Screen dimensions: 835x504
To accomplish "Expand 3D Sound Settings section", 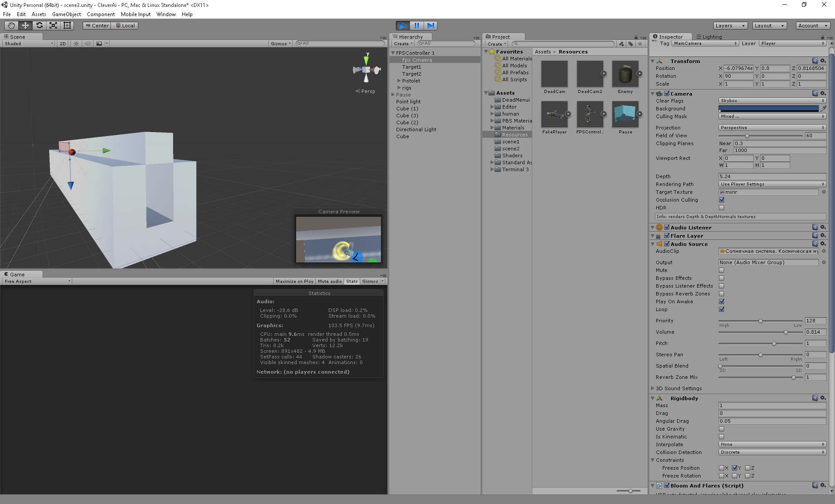I will coord(653,388).
